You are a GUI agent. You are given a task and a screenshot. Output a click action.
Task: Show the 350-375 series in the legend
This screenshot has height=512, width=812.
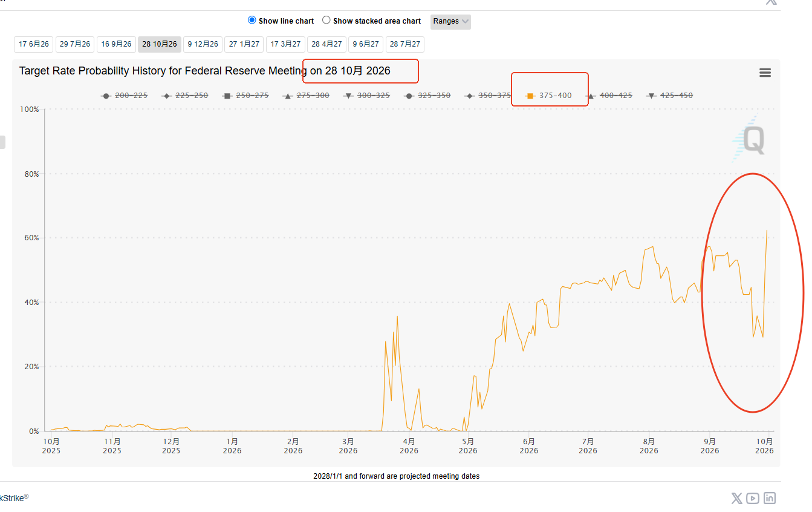coord(487,96)
